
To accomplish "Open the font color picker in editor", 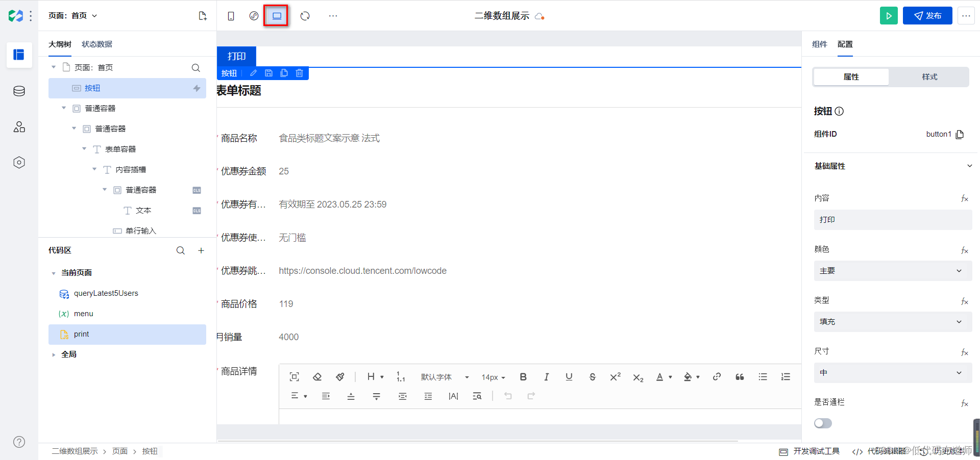I will pyautogui.click(x=664, y=377).
